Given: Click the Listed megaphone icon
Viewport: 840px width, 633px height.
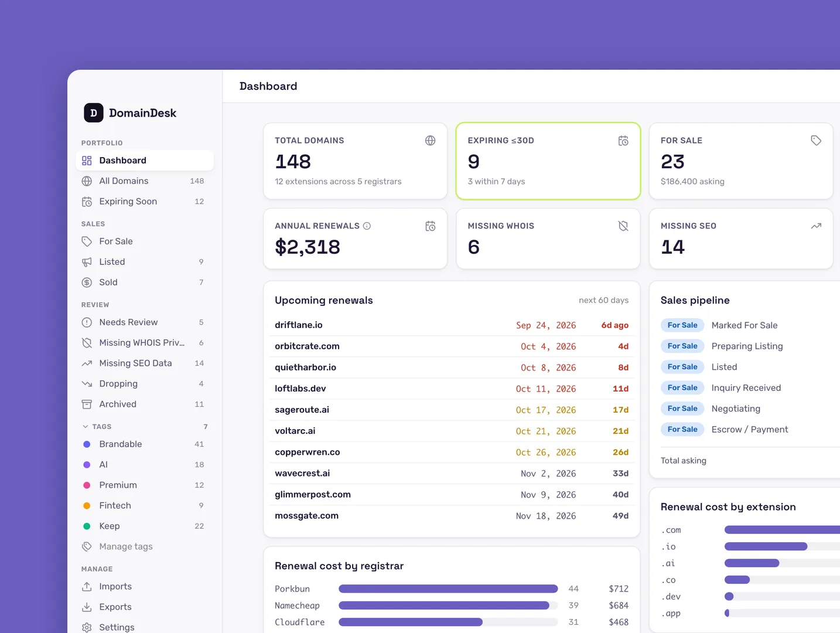Looking at the screenshot, I should [87, 262].
